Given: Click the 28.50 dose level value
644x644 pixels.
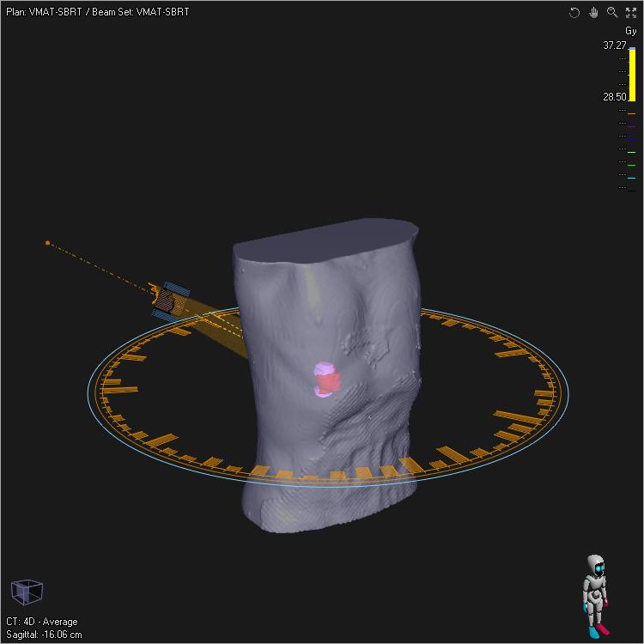Looking at the screenshot, I should pos(615,97).
